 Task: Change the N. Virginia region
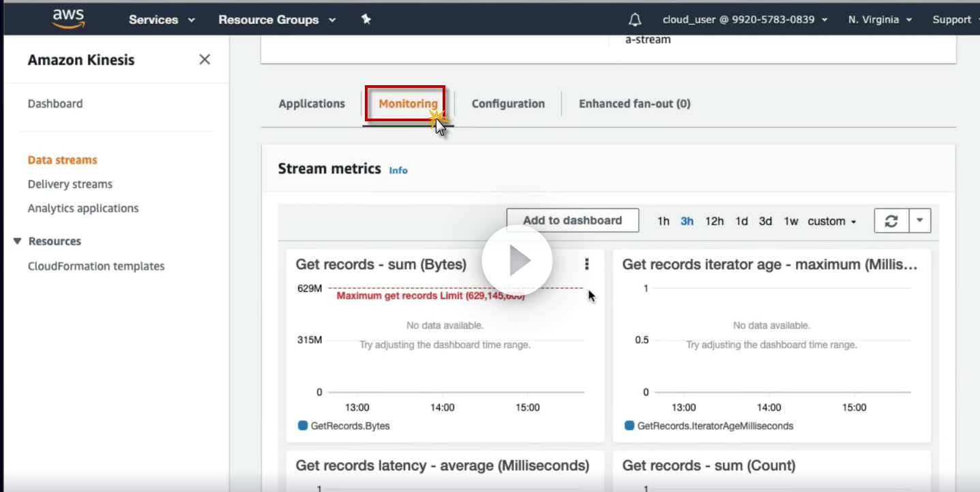tap(880, 20)
